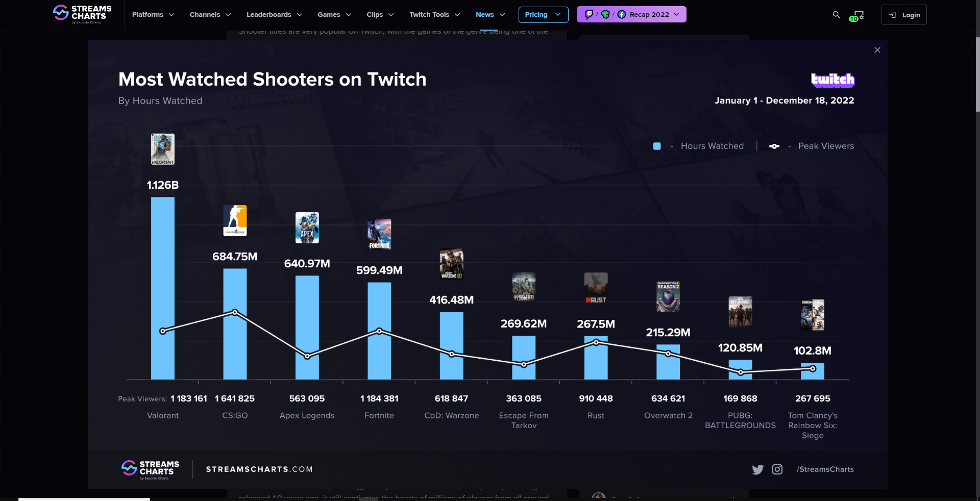The height and width of the screenshot is (501, 980).
Task: Expand the Twitch Tools dropdown menu
Action: (435, 14)
